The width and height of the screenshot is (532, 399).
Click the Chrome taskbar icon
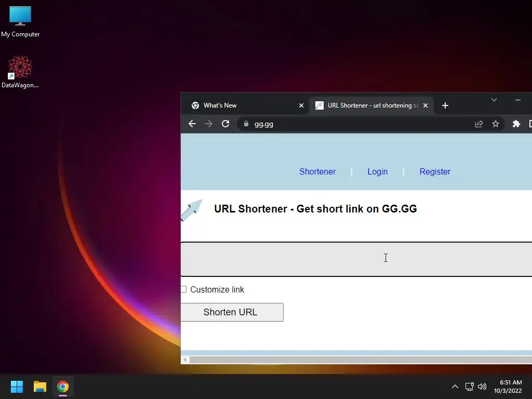pos(63,387)
